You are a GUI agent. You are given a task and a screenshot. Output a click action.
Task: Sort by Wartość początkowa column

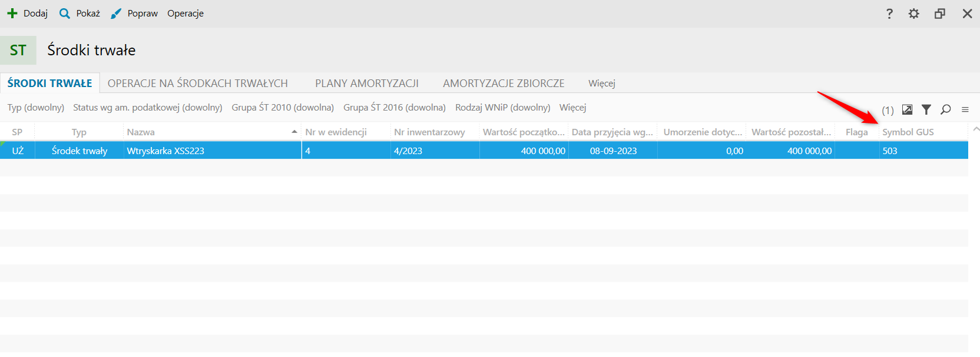524,132
